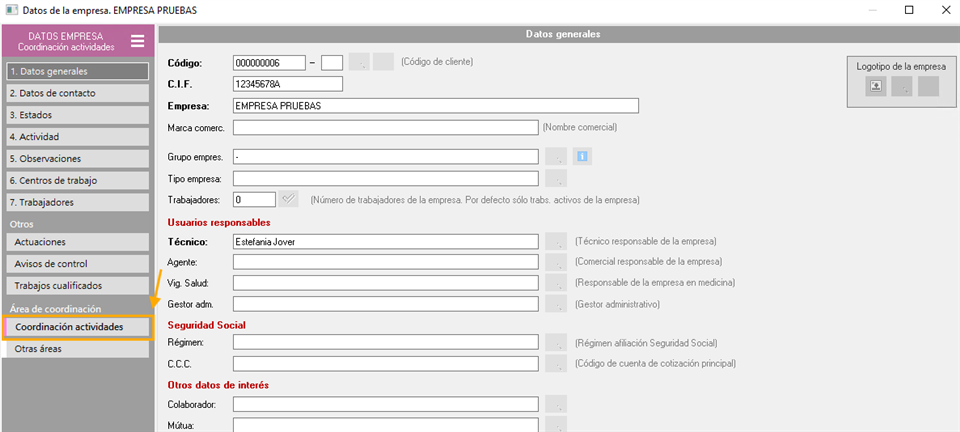Click the lookup button next to Colaborador
This screenshot has height=432, width=960.
[x=556, y=404]
